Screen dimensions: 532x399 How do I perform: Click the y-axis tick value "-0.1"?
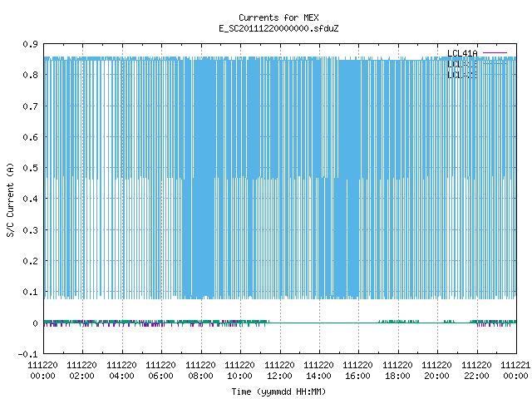pos(27,354)
